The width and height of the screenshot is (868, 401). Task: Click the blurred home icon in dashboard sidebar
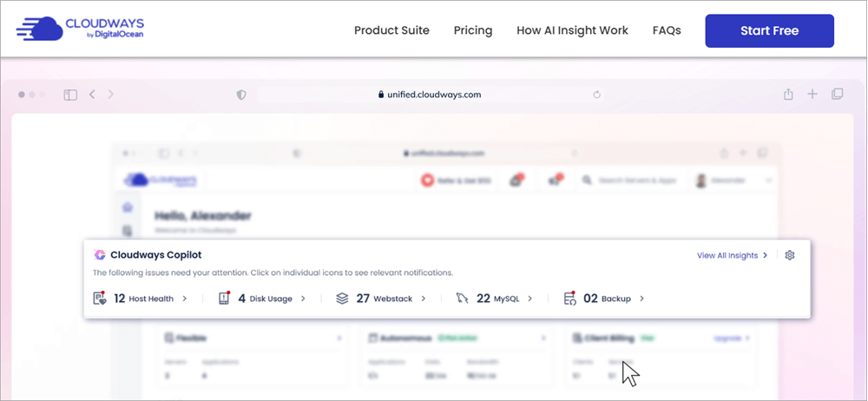tap(128, 207)
